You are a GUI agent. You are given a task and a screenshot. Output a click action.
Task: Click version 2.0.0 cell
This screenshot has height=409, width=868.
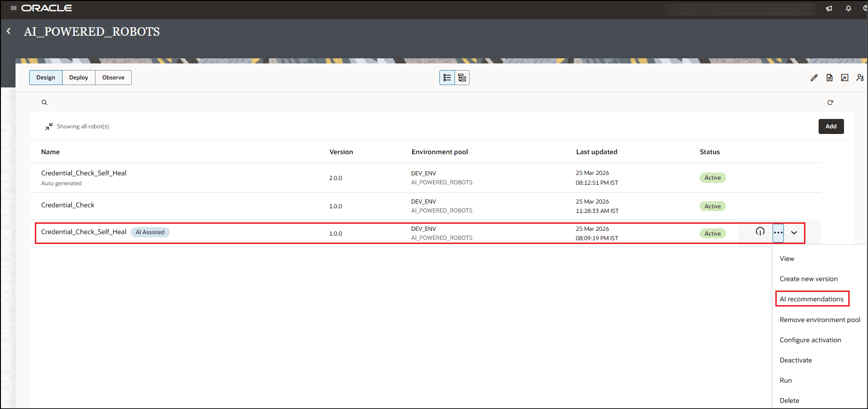[x=335, y=178]
